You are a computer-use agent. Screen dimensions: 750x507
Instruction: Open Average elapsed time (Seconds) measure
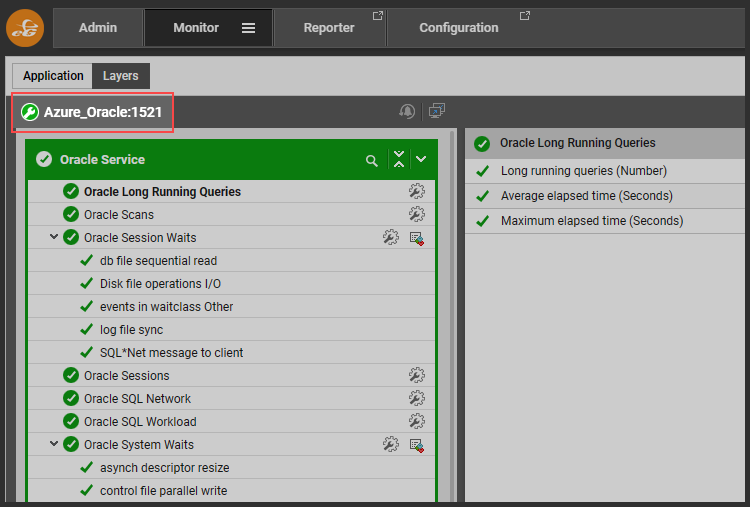(586, 196)
